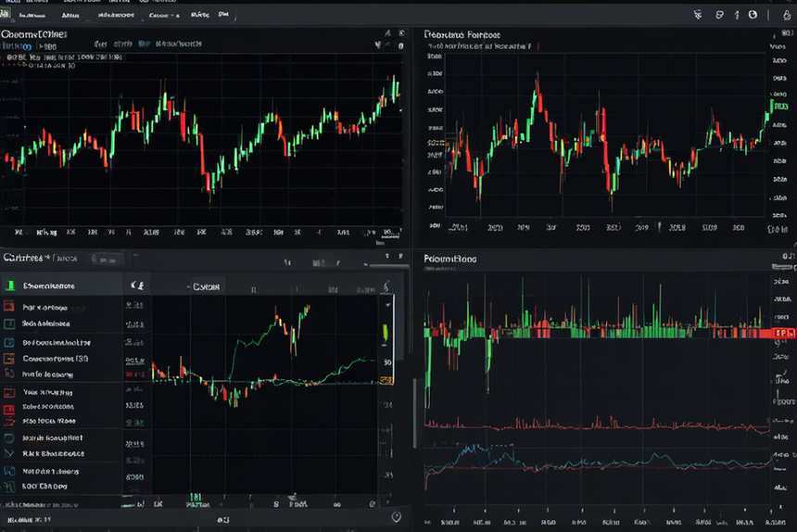Collapse the list using the arrow beside highlighted row
The height and width of the screenshot is (532, 797).
137,285
